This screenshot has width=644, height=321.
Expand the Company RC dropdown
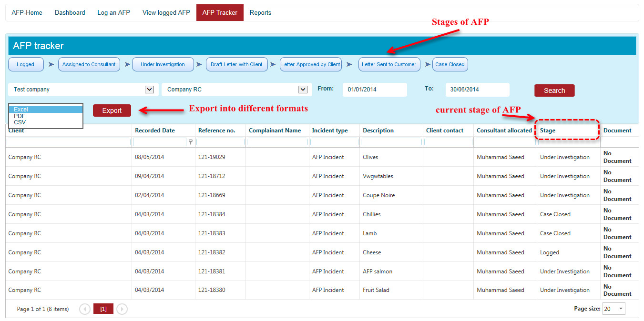(x=303, y=90)
